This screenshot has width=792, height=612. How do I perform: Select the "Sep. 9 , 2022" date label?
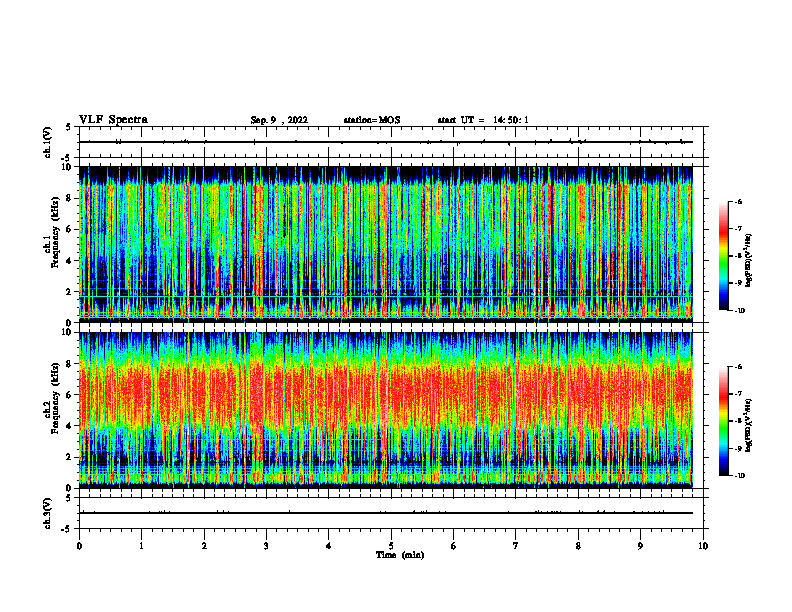click(279, 120)
